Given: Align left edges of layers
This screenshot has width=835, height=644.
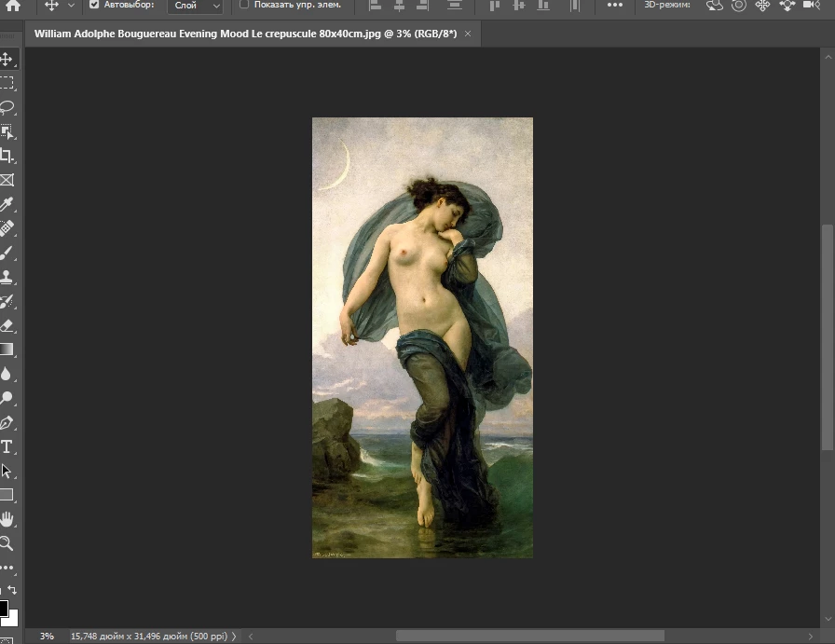Looking at the screenshot, I should 376,6.
